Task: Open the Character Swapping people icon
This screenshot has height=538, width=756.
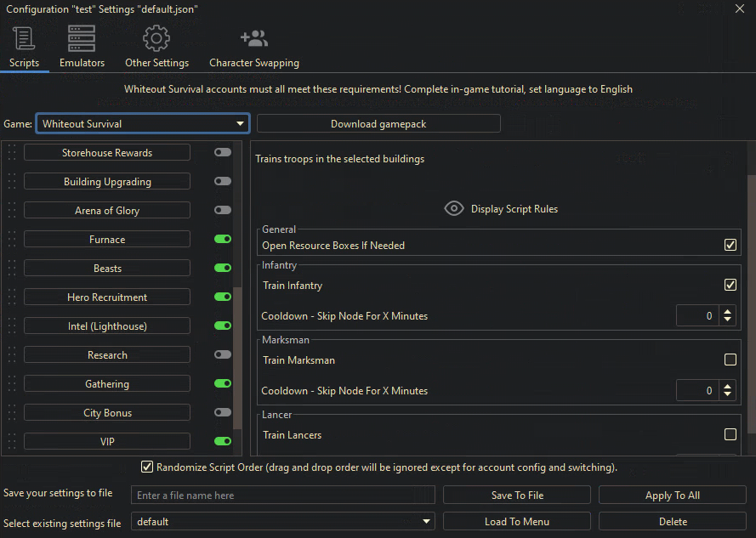Action: coord(254,38)
